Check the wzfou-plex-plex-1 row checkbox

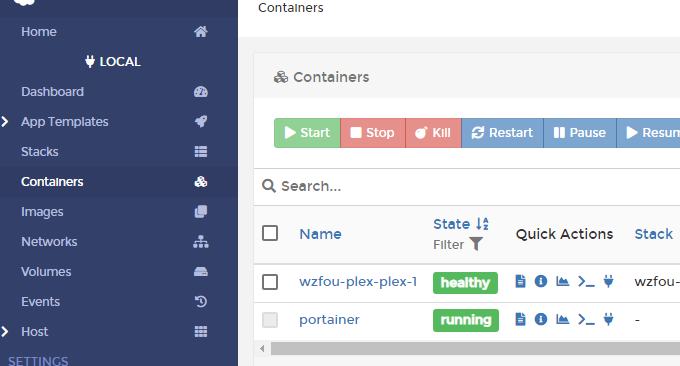point(270,282)
